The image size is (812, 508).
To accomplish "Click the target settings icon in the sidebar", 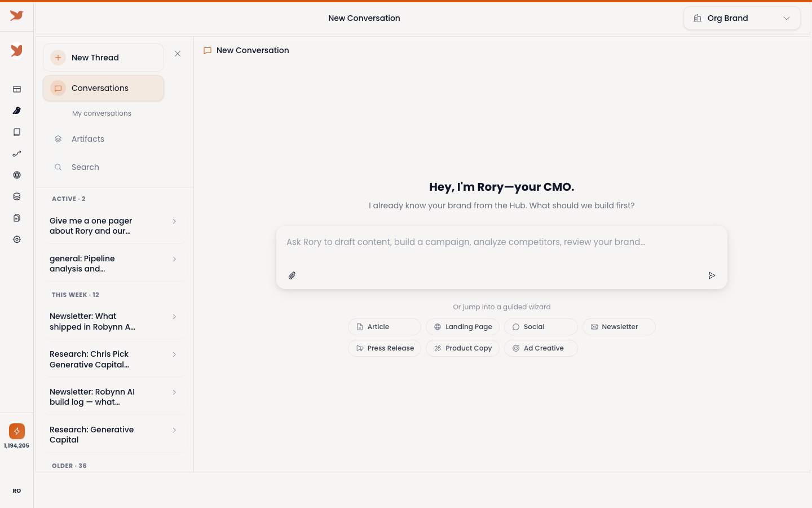I will tap(17, 239).
